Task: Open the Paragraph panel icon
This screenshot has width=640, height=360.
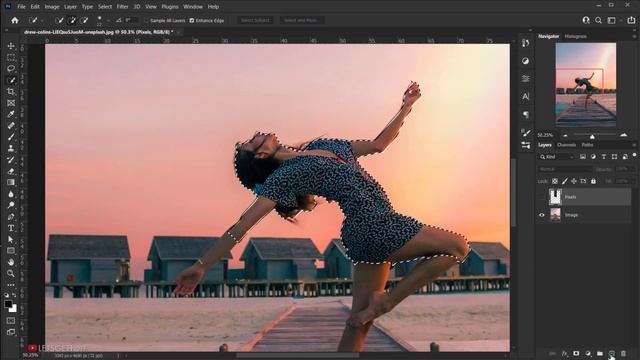Action: point(526,115)
